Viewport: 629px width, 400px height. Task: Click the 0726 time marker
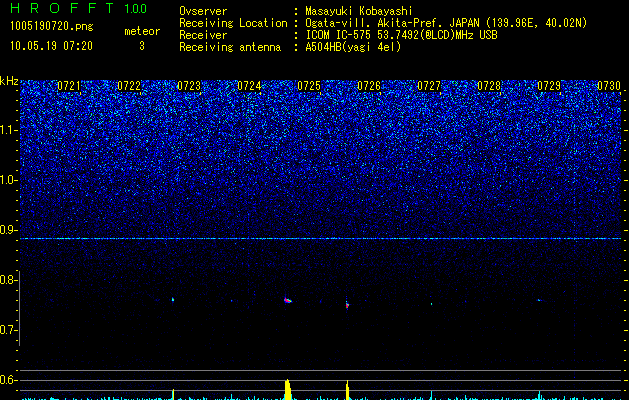point(369,86)
